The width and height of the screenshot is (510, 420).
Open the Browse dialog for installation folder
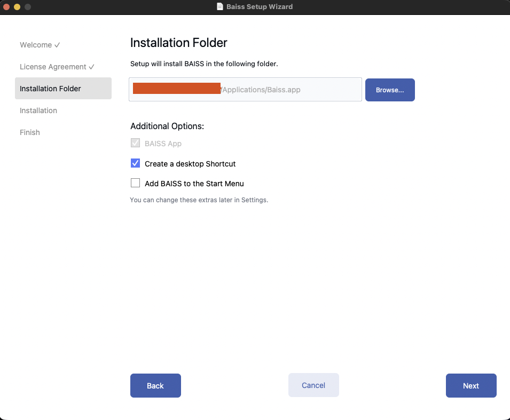[390, 90]
